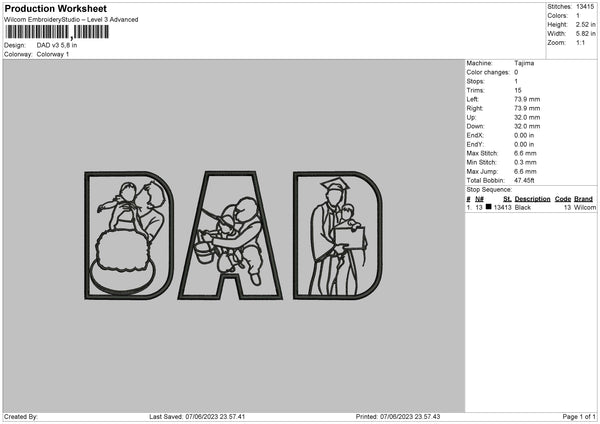600x424 pixels.
Task: Select the Wilcom EmbroideryStudio Level 3 Advanced line
Action: pos(71,20)
